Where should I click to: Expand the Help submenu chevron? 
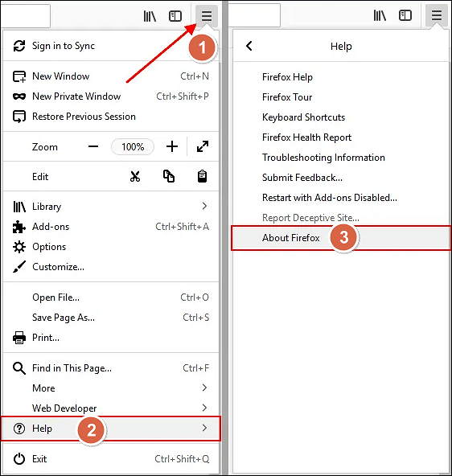click(204, 428)
